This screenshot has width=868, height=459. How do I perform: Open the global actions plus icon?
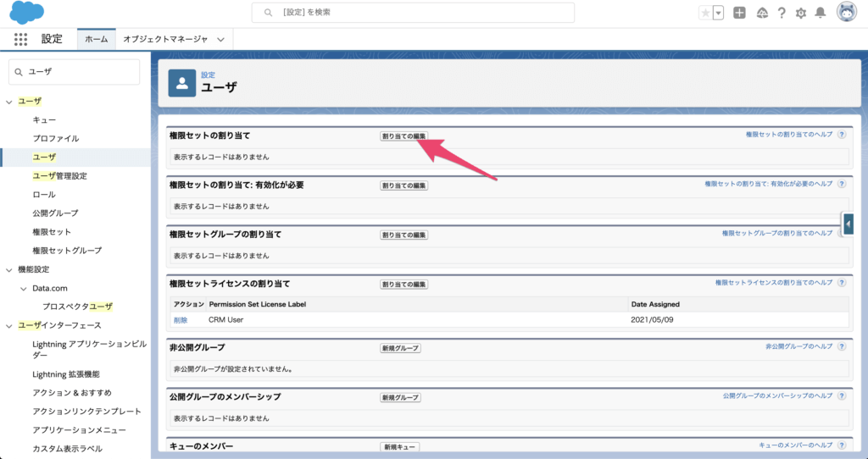(740, 13)
